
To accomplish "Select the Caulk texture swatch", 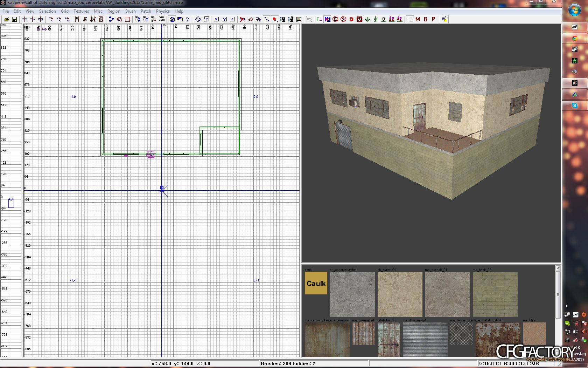I will pos(316,283).
